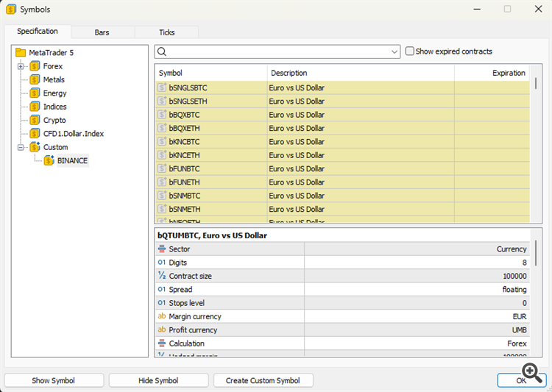Screen dimensions: 552x392
Task: Click the search magnifier icon
Action: point(162,51)
